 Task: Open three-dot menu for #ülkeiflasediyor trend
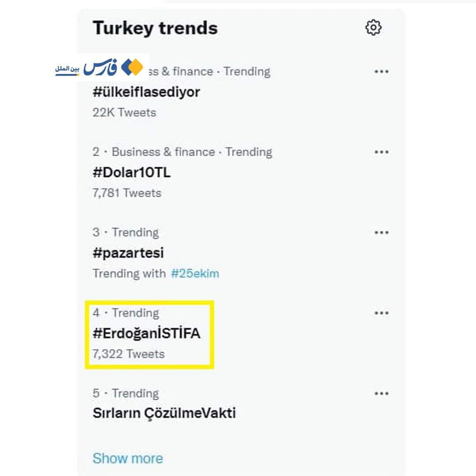(381, 71)
